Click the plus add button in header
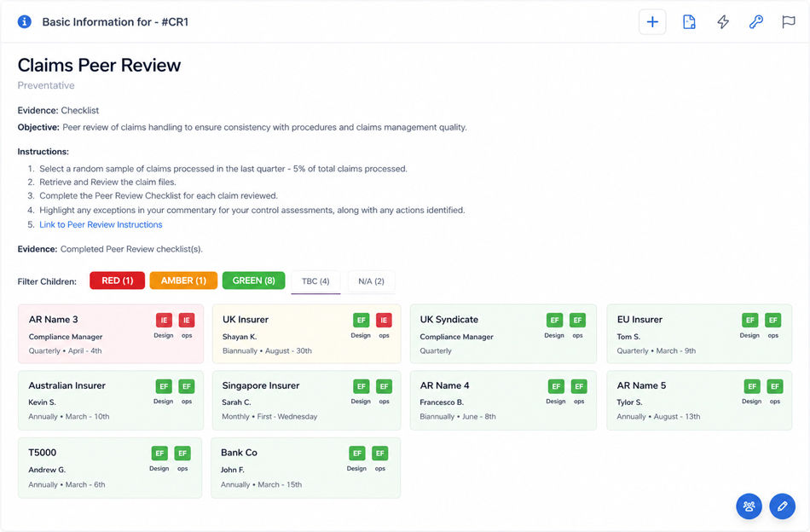810x532 pixels. [652, 21]
